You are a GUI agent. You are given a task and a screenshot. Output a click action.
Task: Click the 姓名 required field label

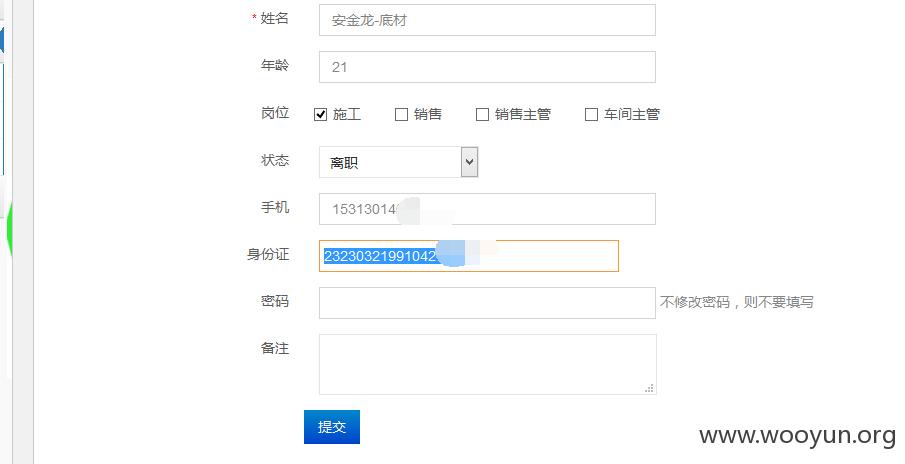tap(270, 18)
